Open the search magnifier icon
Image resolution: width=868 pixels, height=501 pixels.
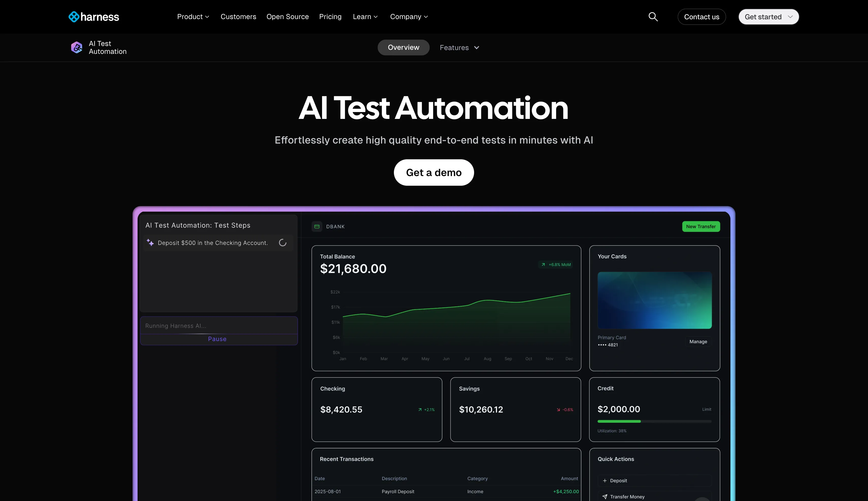653,17
